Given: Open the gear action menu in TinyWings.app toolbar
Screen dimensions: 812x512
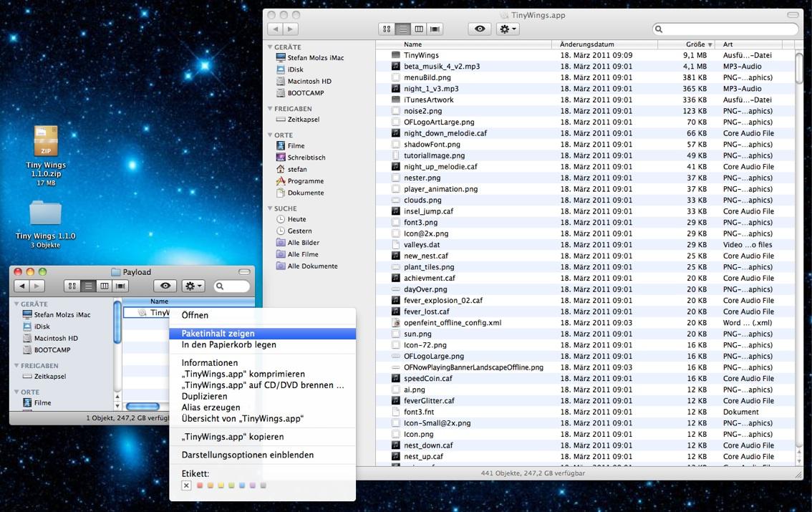Looking at the screenshot, I should pos(508,29).
